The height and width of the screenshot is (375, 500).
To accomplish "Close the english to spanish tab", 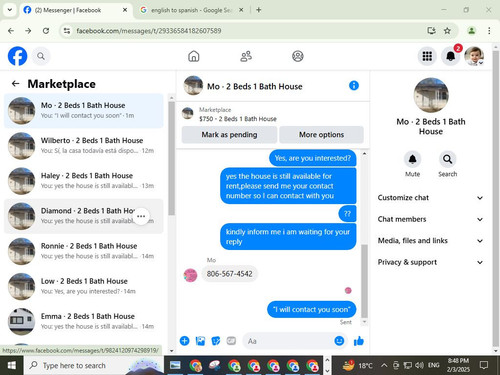I will (x=241, y=10).
